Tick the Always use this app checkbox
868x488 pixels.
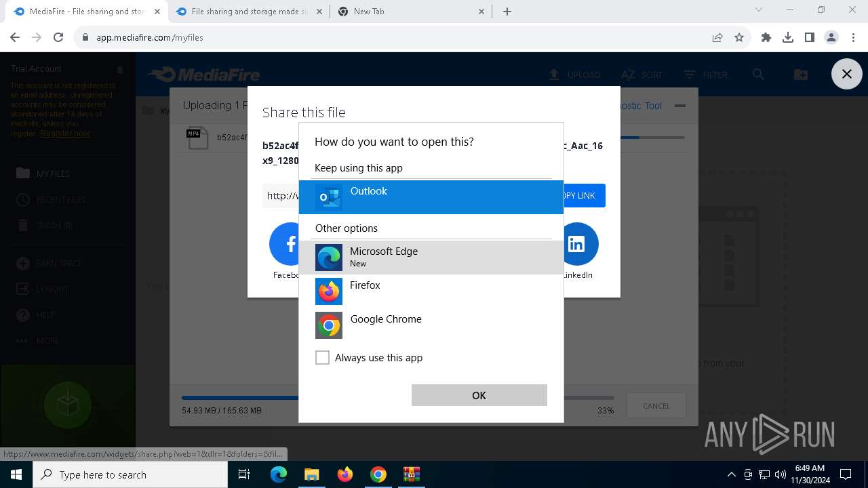[x=323, y=358]
